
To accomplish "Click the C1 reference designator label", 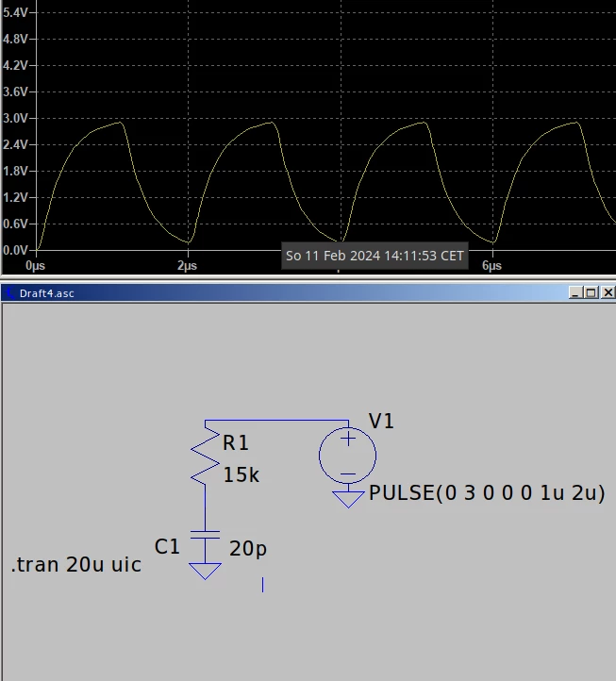I will [x=167, y=546].
